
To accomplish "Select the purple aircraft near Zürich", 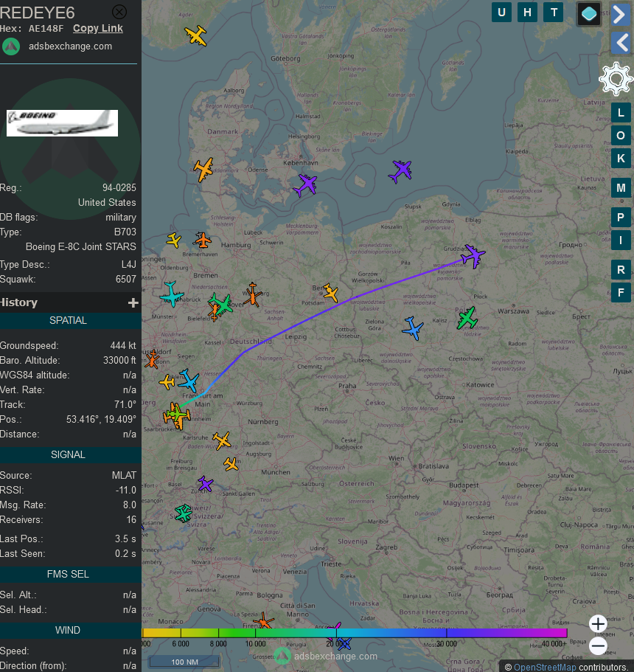I will pyautogui.click(x=206, y=483).
